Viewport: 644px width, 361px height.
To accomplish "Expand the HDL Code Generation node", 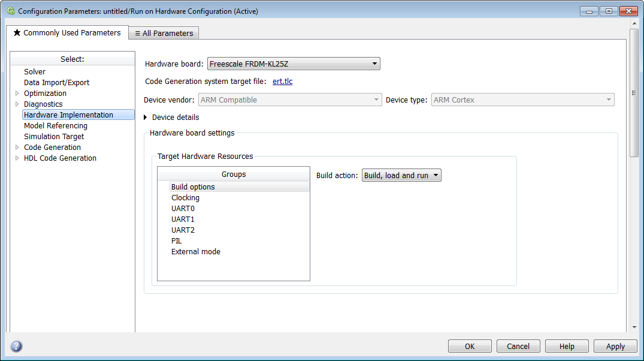I will click(17, 158).
